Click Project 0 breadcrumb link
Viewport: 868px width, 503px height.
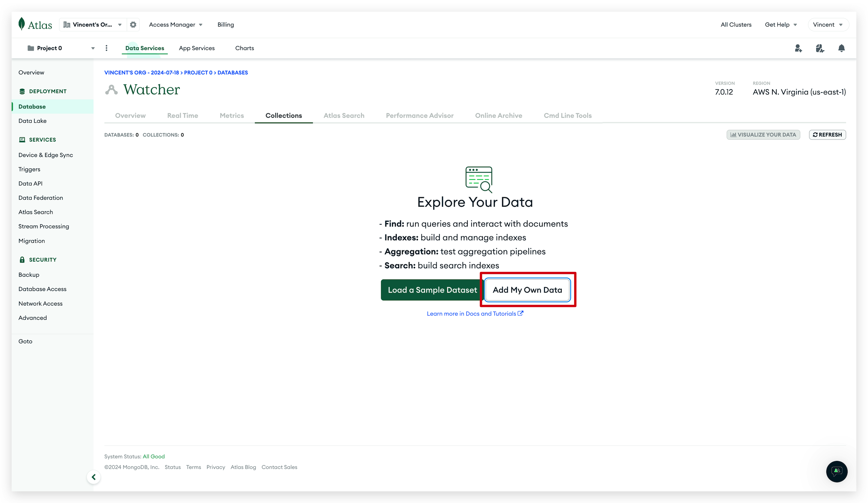[198, 72]
